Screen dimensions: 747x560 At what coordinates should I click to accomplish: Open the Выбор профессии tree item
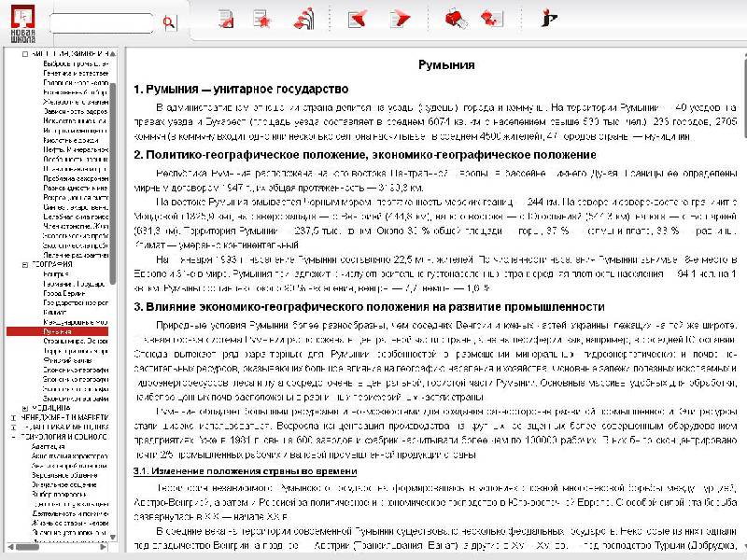(x=59, y=494)
